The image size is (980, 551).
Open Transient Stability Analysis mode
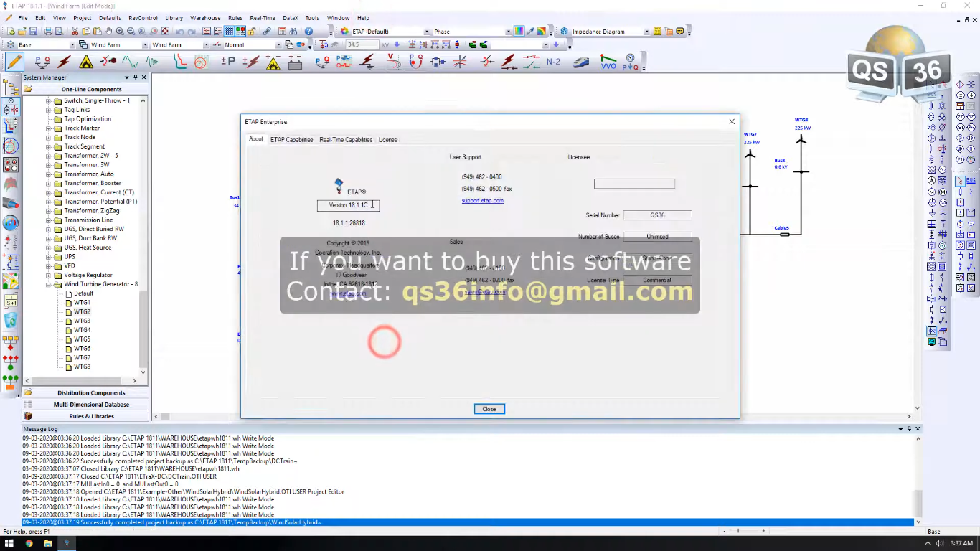152,62
